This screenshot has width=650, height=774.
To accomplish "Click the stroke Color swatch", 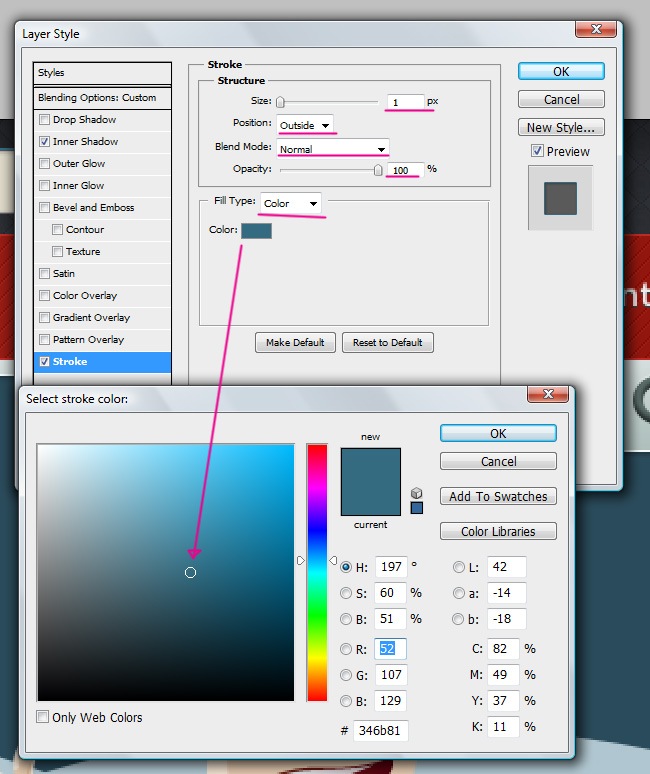I will pyautogui.click(x=256, y=231).
